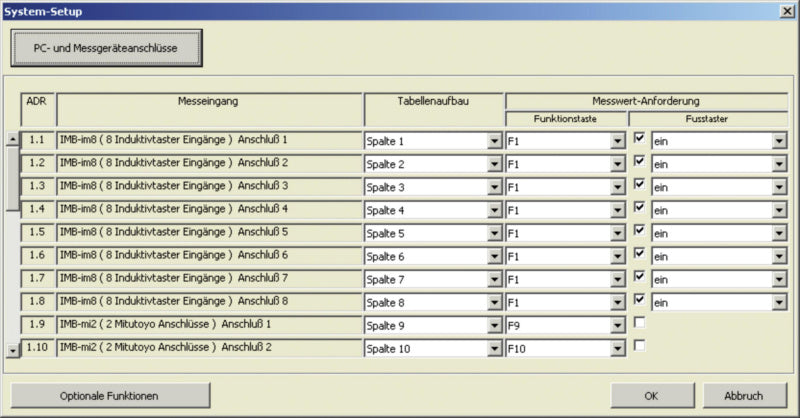Click the PC- und Messgeräteanschlüsse button
The image size is (800, 418).
[107, 47]
